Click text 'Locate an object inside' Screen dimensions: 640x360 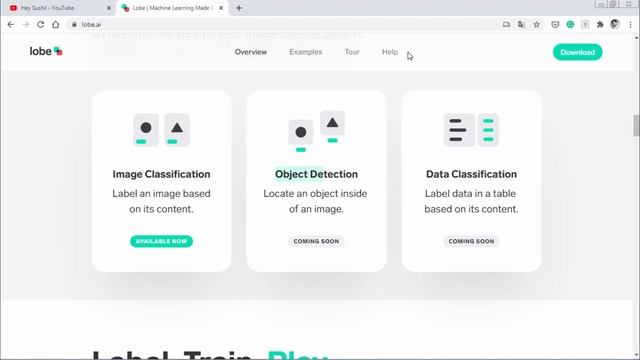(315, 193)
